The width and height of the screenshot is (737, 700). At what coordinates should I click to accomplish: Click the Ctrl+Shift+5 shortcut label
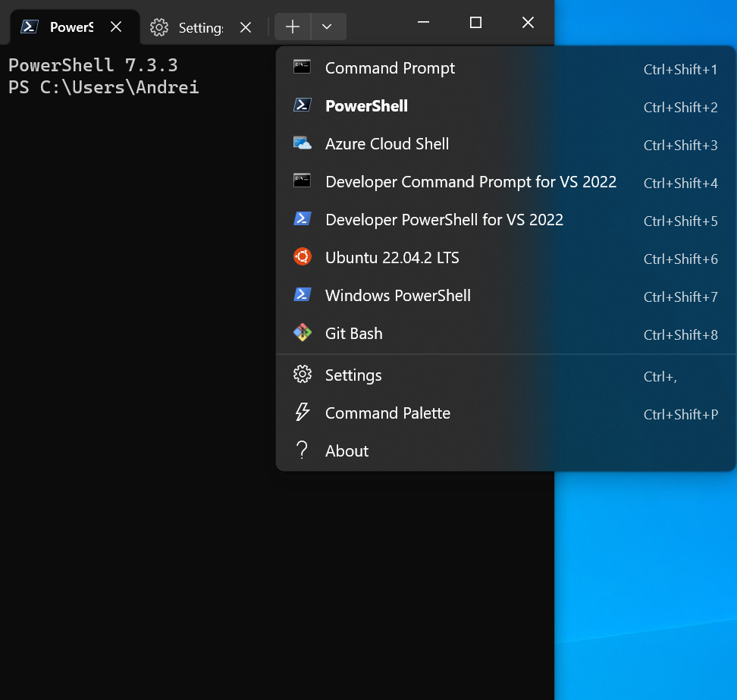coord(680,221)
